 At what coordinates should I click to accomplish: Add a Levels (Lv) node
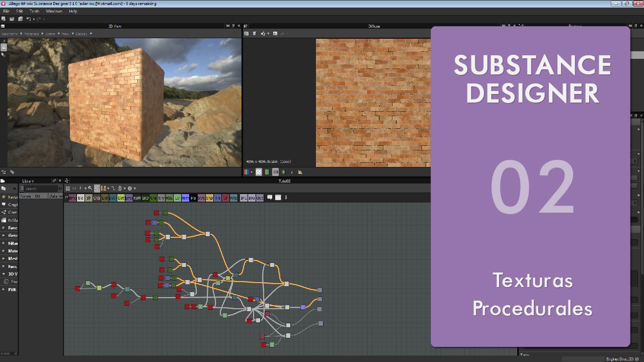[178, 198]
